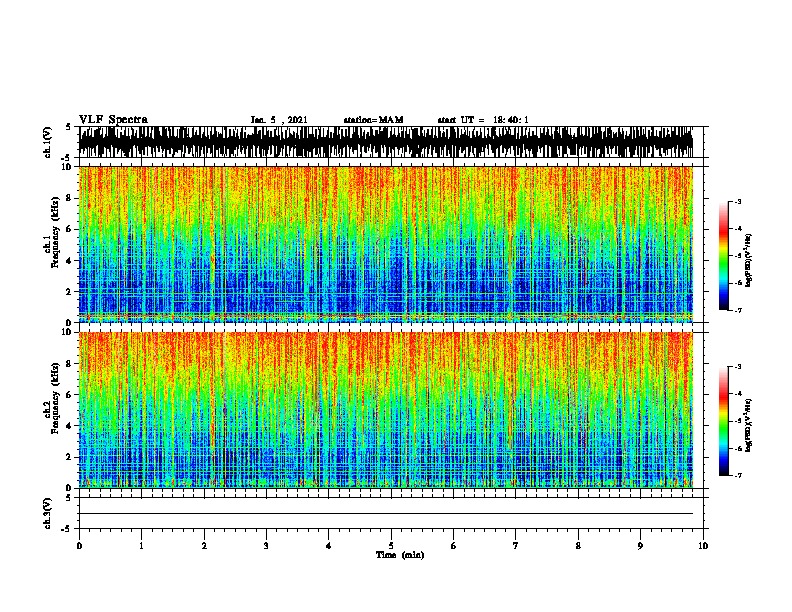Click the ch.2 color scale units label
792x612 pixels.
tap(748, 425)
